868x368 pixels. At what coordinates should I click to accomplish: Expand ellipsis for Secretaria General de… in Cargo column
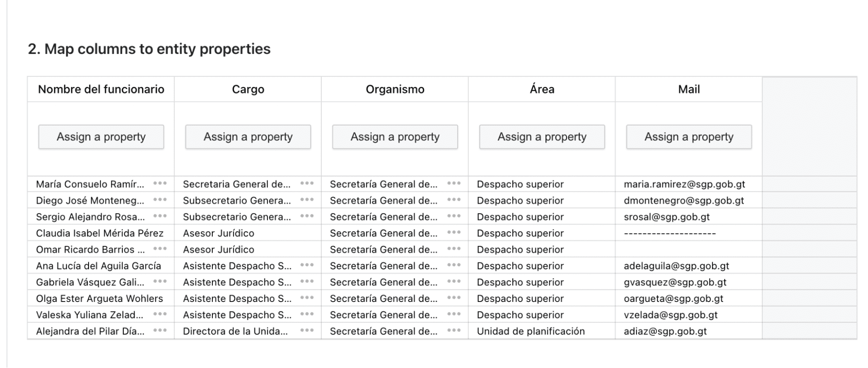coord(307,183)
